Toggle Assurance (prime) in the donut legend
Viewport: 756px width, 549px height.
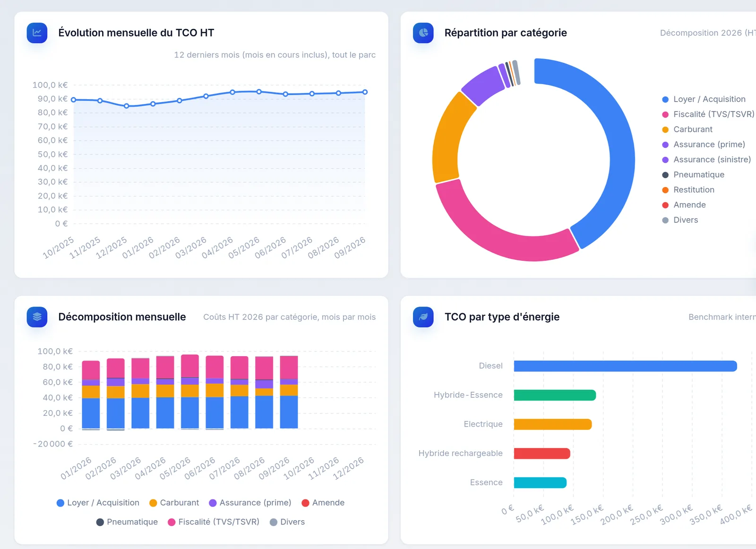[x=704, y=145]
